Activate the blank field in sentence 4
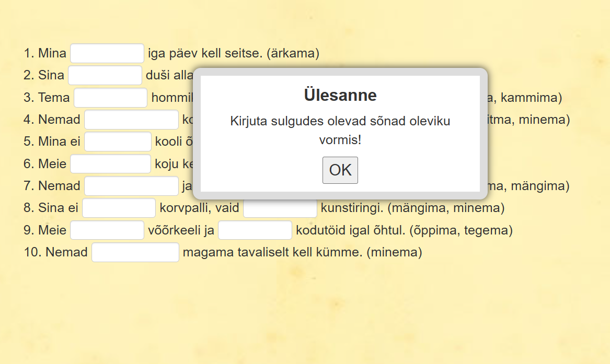Viewport: 610px width, 364px height. pos(131,120)
